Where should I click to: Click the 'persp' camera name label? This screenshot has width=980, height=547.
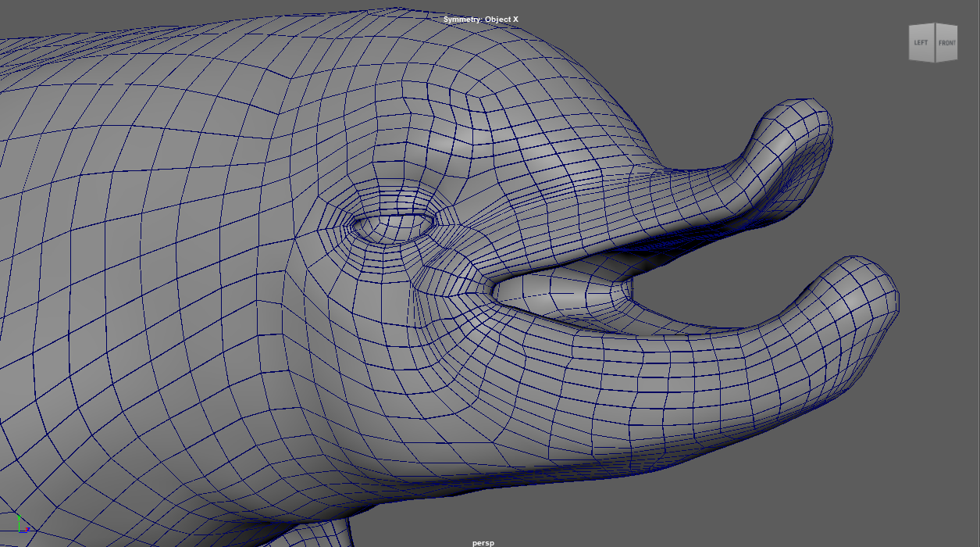click(483, 542)
